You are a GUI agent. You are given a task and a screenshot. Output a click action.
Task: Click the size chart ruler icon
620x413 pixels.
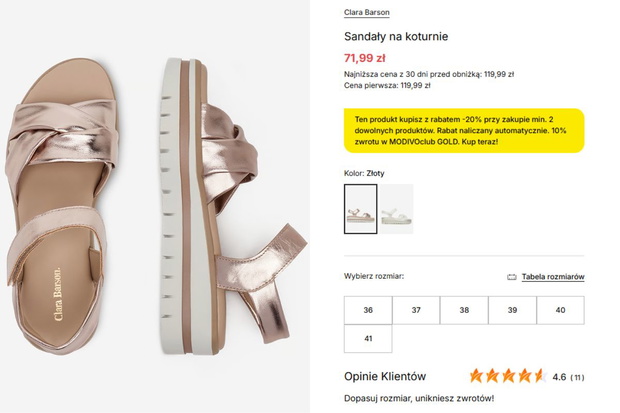(x=512, y=277)
